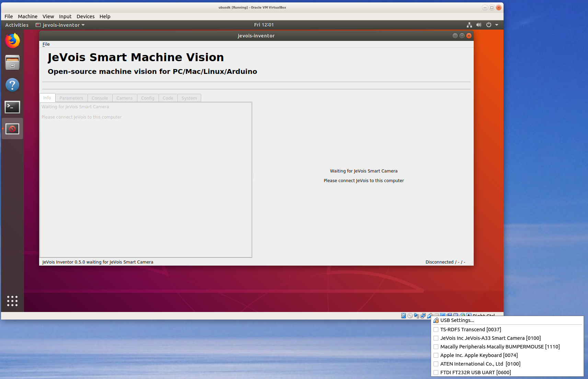Launch Firefox from the Ubuntu dock
Viewport: 588px width, 379px height.
point(12,41)
